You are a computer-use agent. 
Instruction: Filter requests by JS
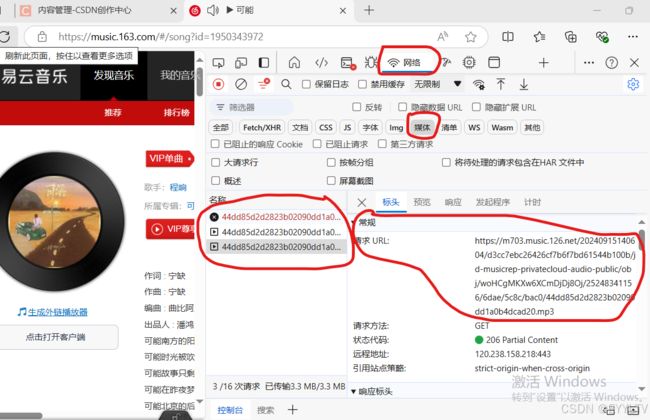347,127
